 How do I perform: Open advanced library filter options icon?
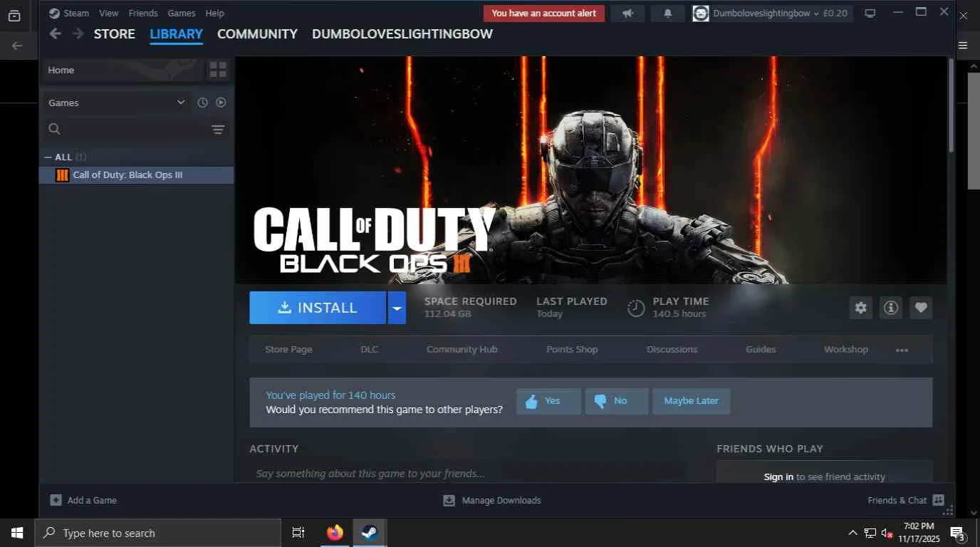point(218,130)
